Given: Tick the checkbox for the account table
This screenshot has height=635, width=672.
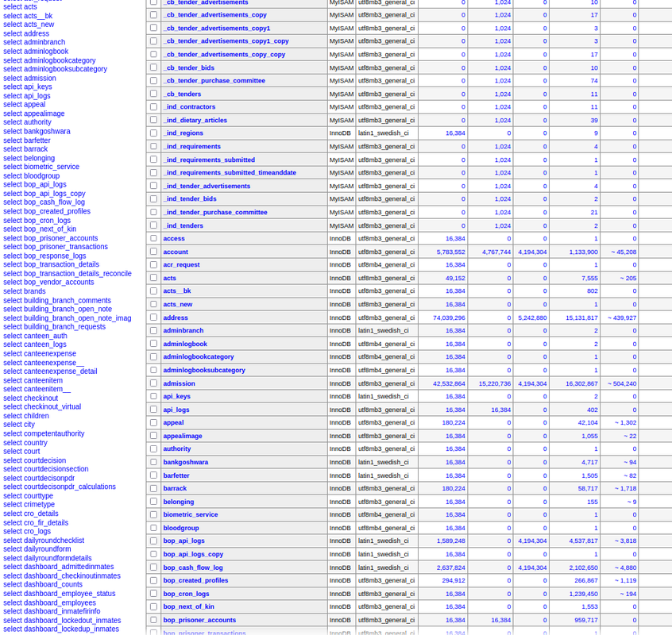Looking at the screenshot, I should [153, 252].
